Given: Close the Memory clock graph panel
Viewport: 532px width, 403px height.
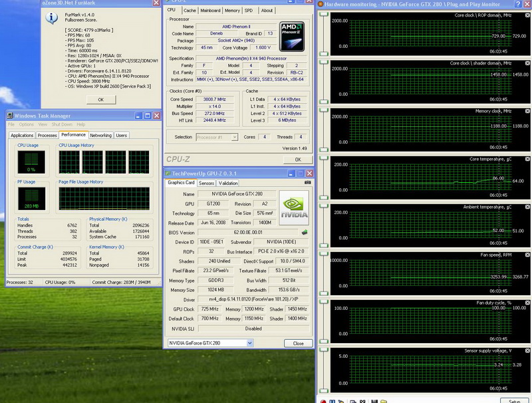Looking at the screenshot, I should (527, 111).
